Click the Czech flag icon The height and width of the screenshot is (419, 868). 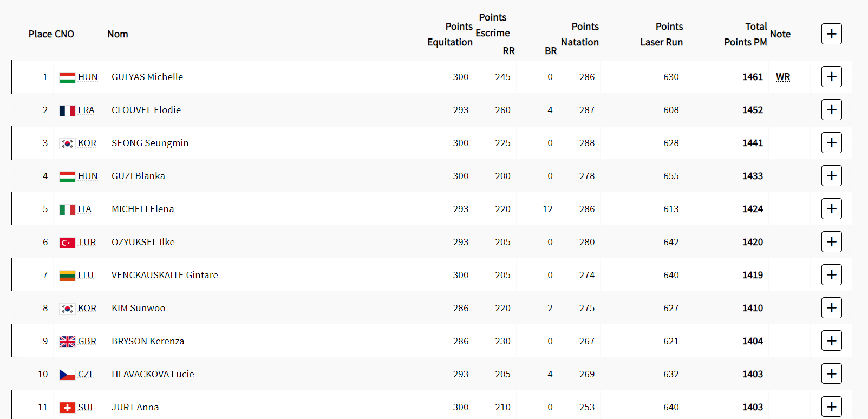pos(67,375)
